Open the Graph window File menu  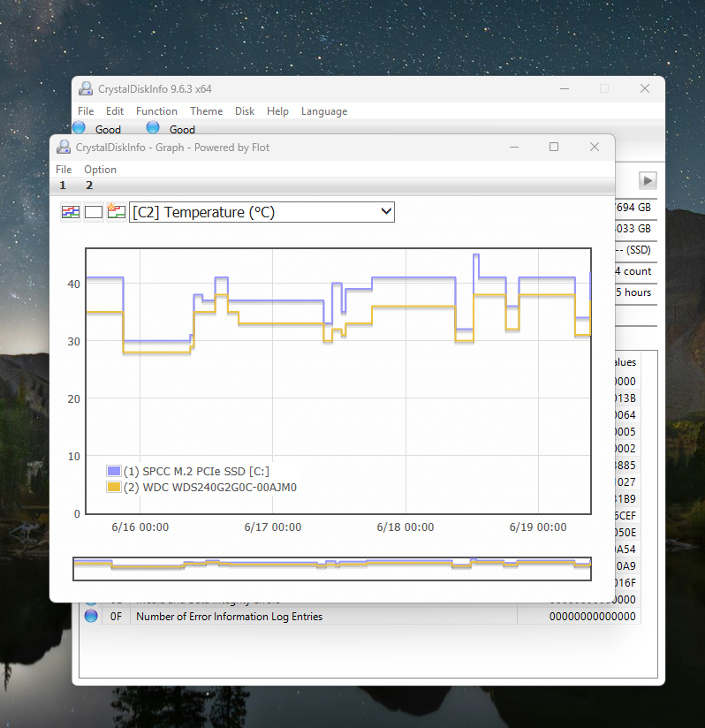(64, 170)
